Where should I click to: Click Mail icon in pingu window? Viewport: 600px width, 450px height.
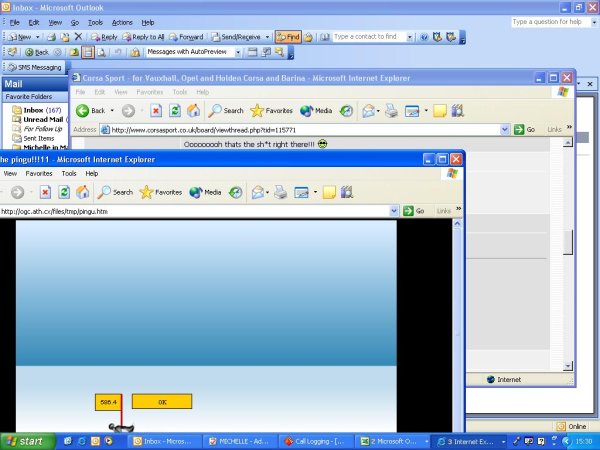[258, 192]
